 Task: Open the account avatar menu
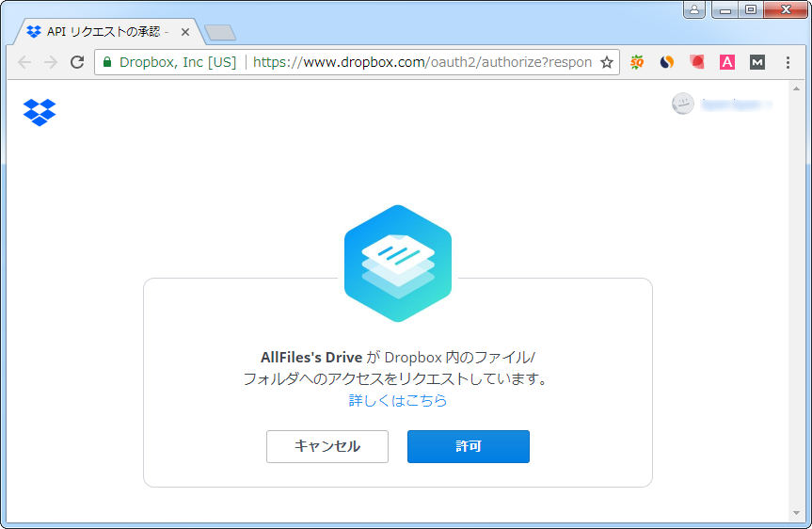(682, 104)
